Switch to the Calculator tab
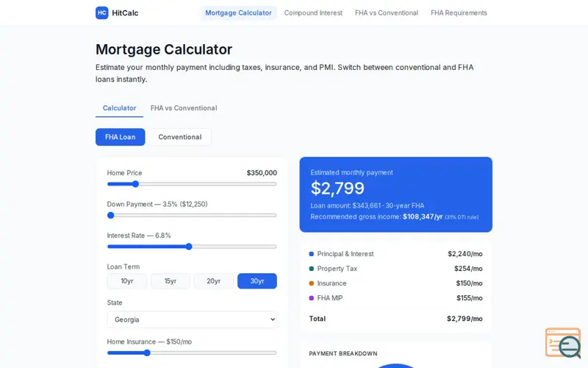588x368 pixels. (x=119, y=108)
